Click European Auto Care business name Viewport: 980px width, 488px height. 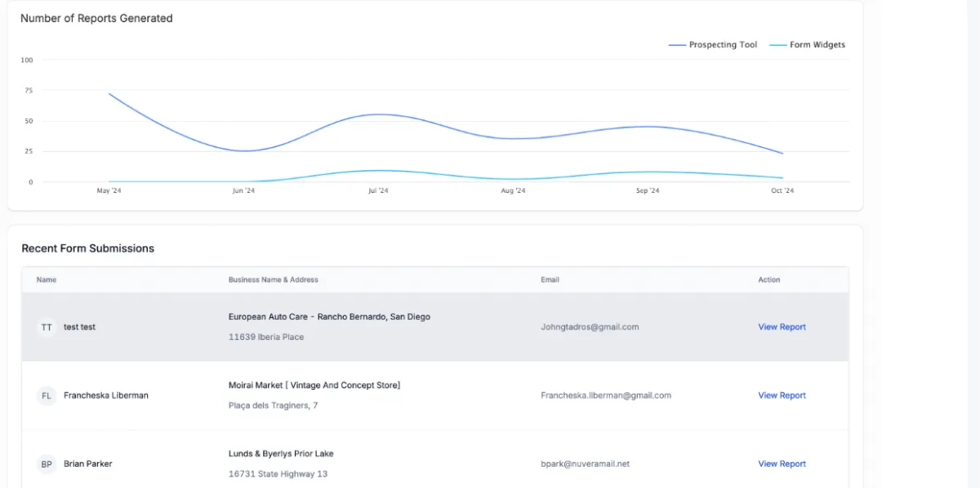(x=329, y=317)
